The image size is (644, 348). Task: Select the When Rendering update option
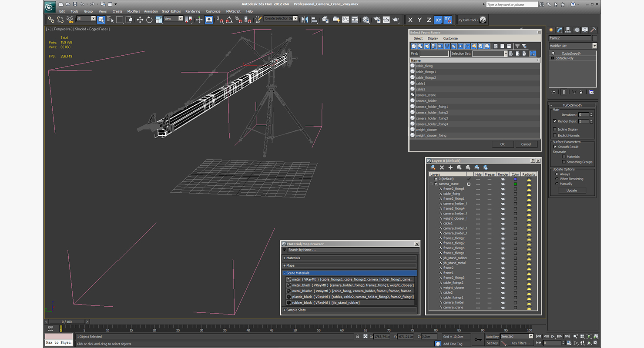[x=557, y=179]
